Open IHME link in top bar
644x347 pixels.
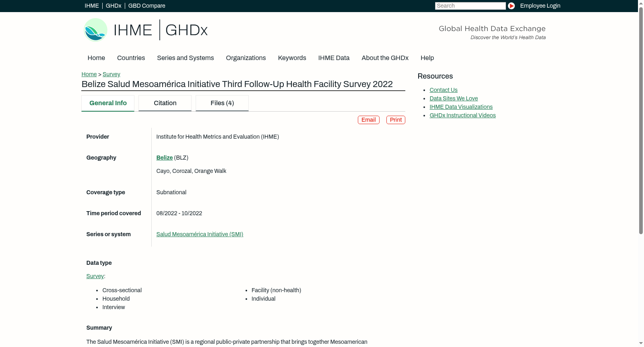[92, 6]
